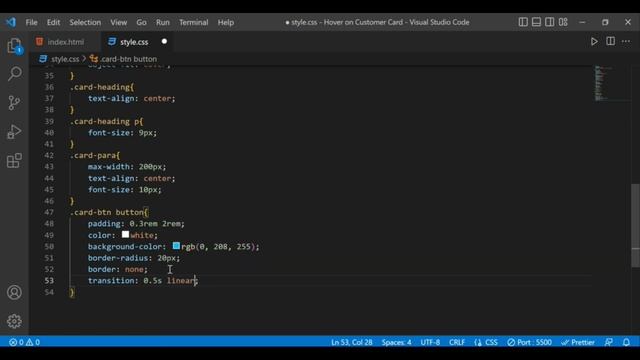The image size is (640, 360).
Task: Change encoding via UTF-8 status item
Action: pos(430,342)
